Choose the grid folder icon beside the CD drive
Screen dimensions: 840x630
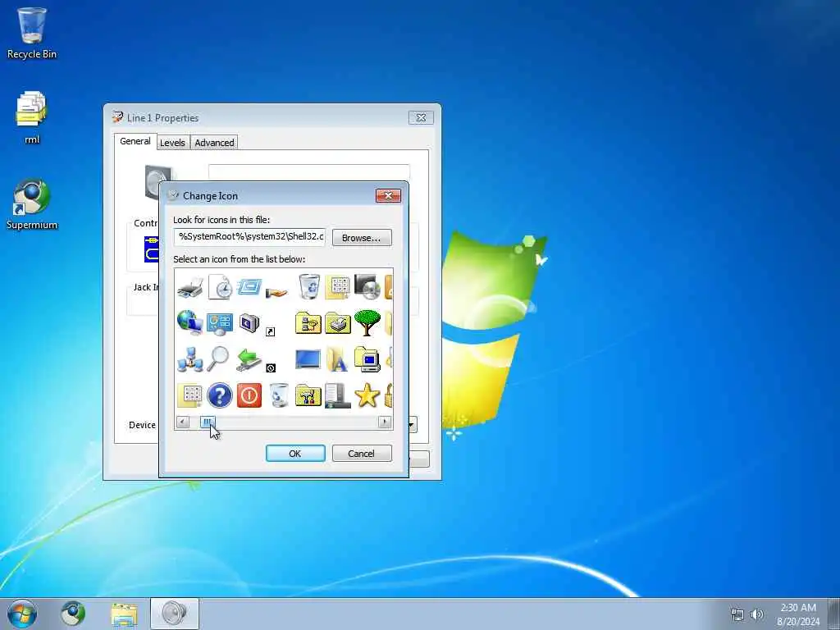pos(338,288)
